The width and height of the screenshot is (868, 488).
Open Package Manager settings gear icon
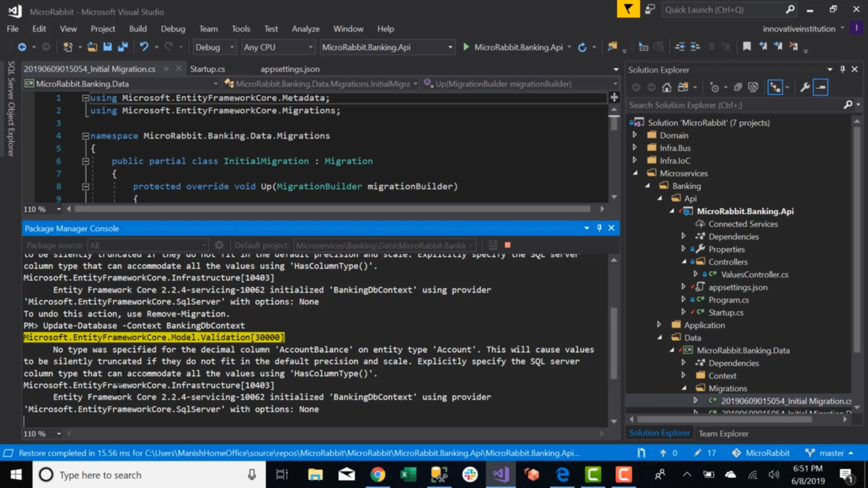(219, 245)
